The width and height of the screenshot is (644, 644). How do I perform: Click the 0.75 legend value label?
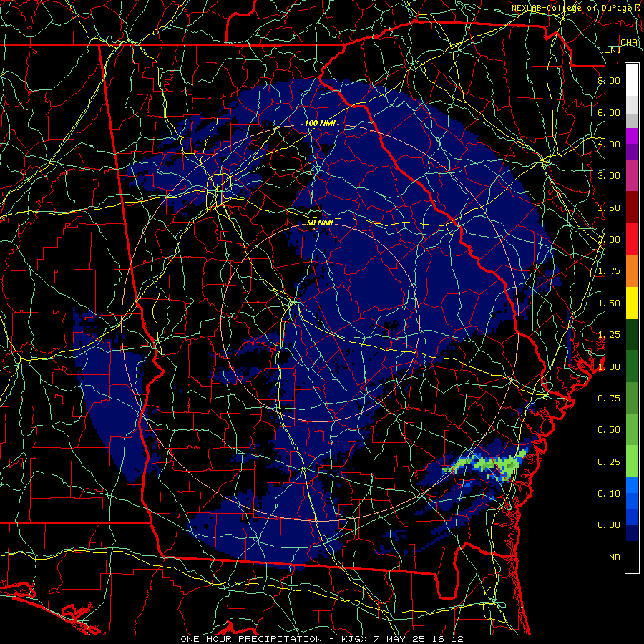(609, 399)
